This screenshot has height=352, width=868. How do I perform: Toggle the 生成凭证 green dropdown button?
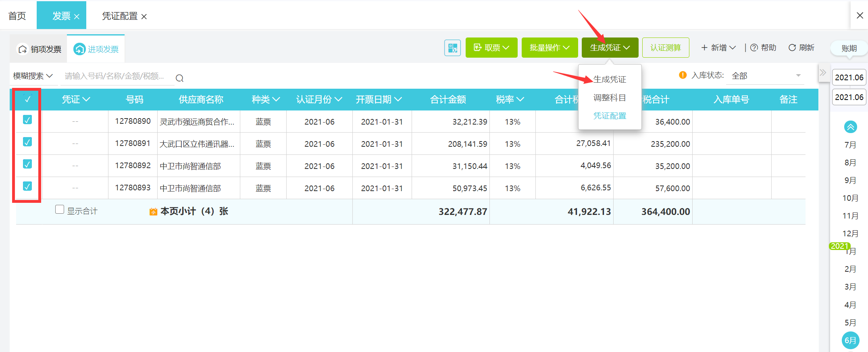pyautogui.click(x=610, y=48)
